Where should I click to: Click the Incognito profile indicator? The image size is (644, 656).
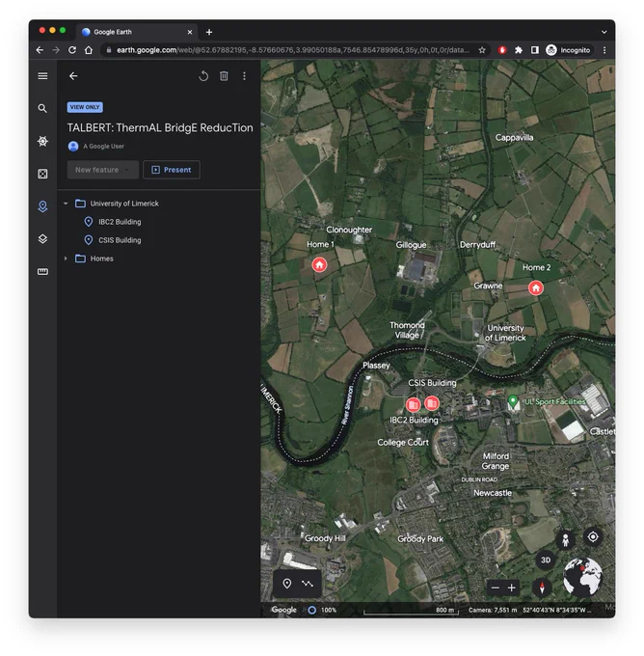coord(568,50)
